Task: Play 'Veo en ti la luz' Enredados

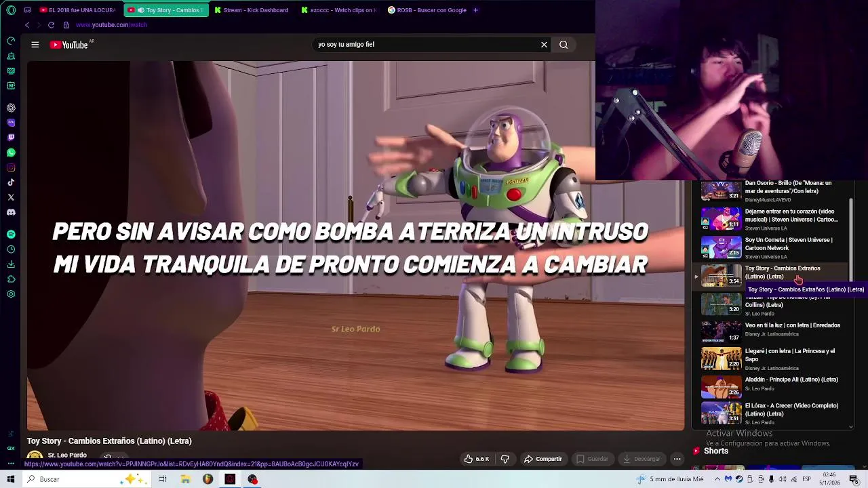Action: [x=792, y=325]
